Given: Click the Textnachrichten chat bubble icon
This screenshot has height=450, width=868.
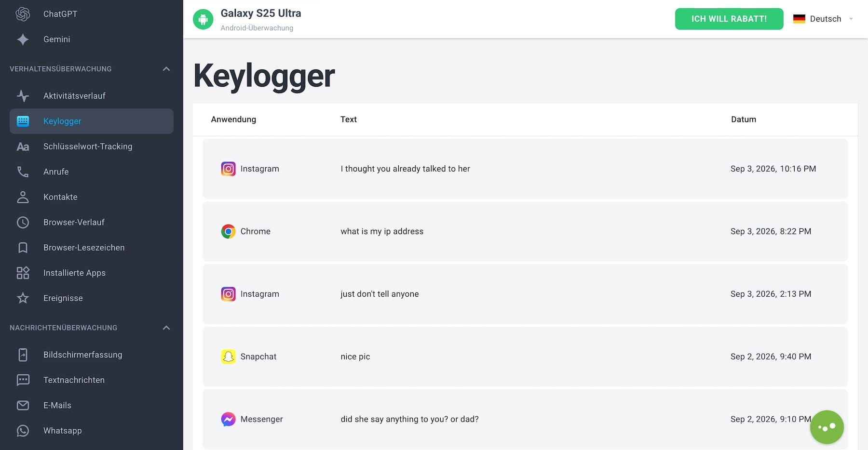Looking at the screenshot, I should (23, 380).
